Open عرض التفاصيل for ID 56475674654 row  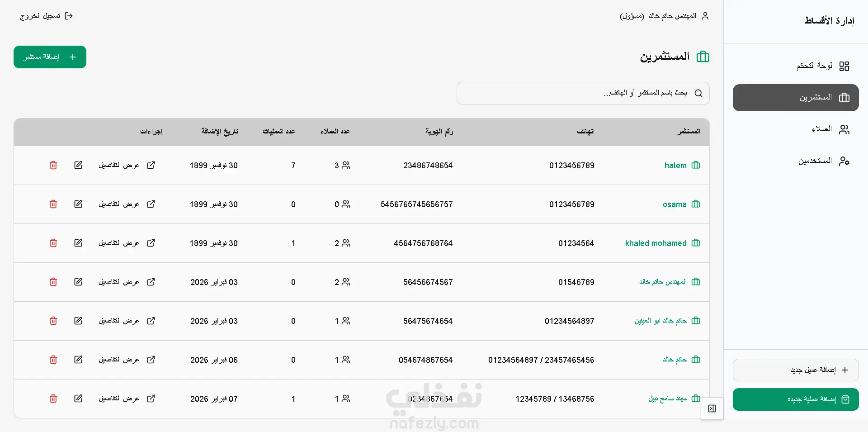(x=127, y=321)
